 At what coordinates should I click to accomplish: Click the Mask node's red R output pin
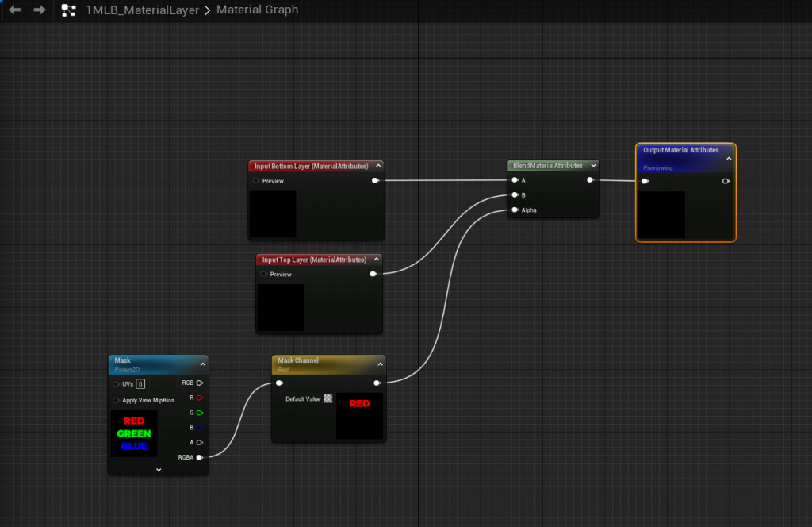[199, 398]
